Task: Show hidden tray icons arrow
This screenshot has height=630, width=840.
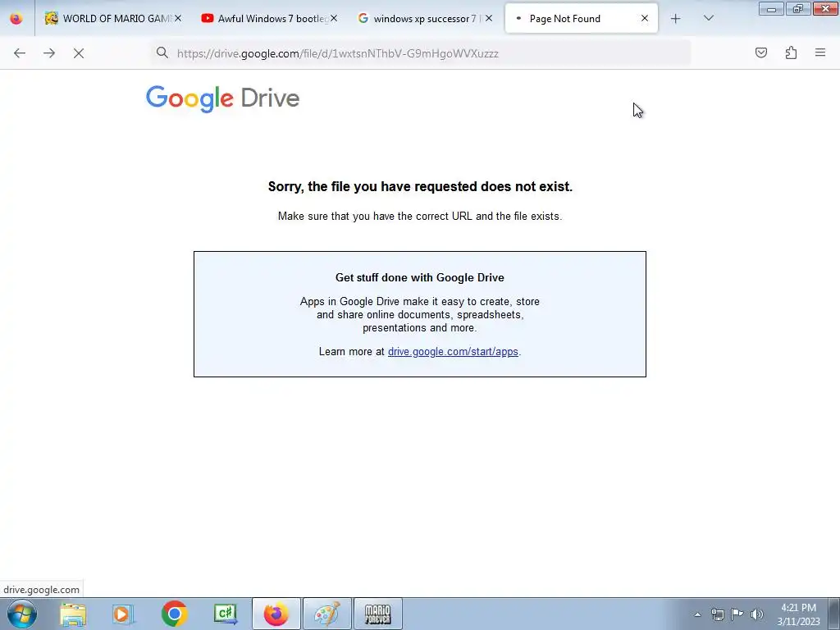Action: tap(697, 614)
